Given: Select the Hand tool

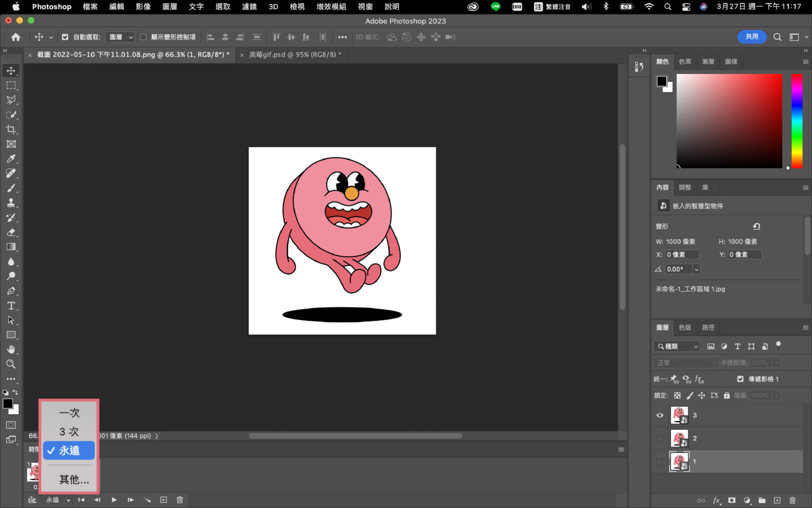Looking at the screenshot, I should tap(11, 350).
